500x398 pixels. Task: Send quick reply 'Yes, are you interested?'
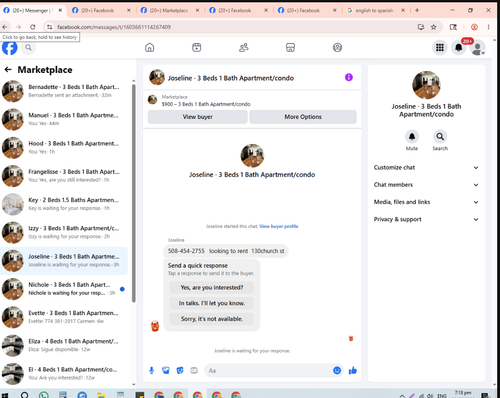(x=212, y=287)
